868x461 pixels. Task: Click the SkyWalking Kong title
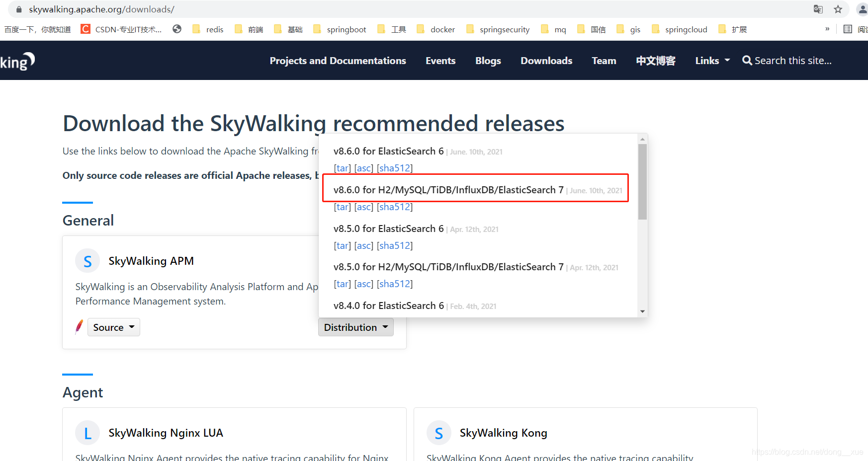(x=503, y=433)
